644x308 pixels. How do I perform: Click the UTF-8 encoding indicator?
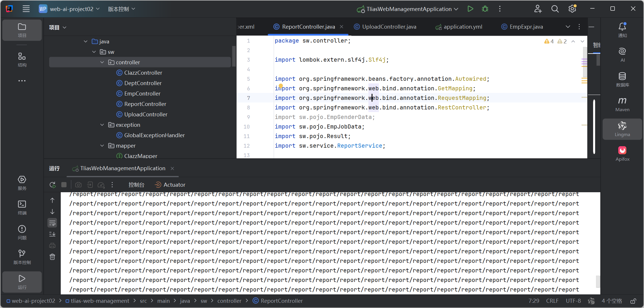coord(573,301)
